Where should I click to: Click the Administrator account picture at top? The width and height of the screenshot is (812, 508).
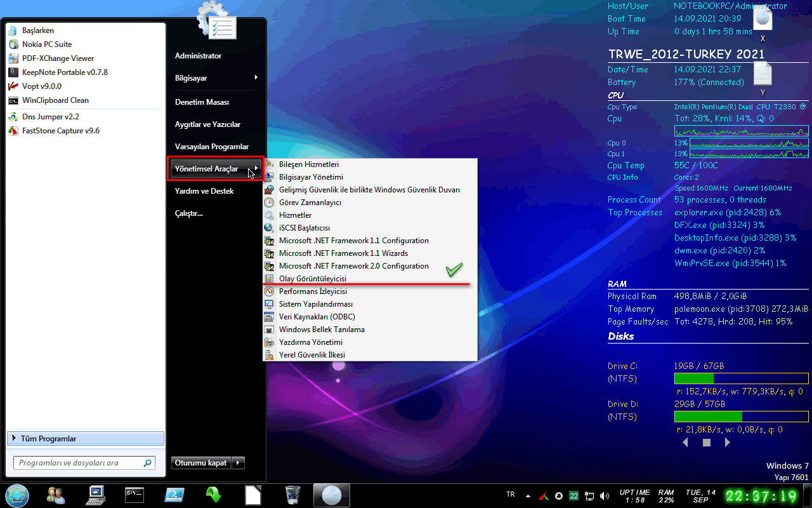216,20
